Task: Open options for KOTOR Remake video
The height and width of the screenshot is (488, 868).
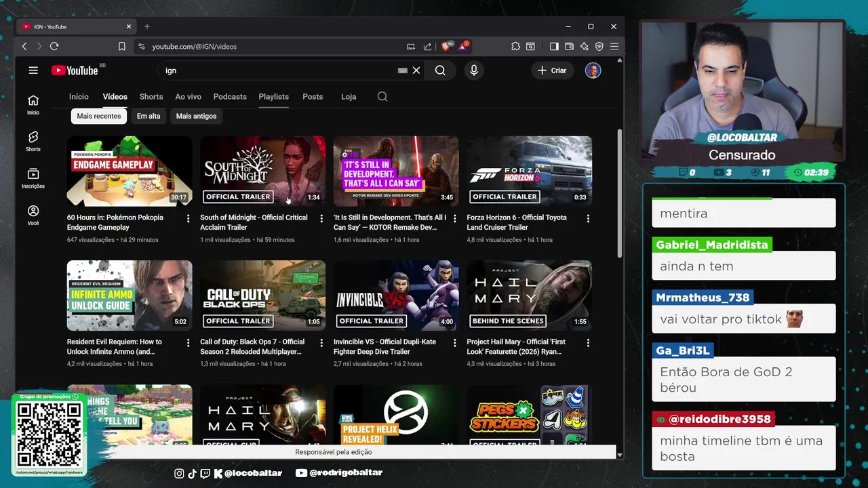Action: pos(454,218)
